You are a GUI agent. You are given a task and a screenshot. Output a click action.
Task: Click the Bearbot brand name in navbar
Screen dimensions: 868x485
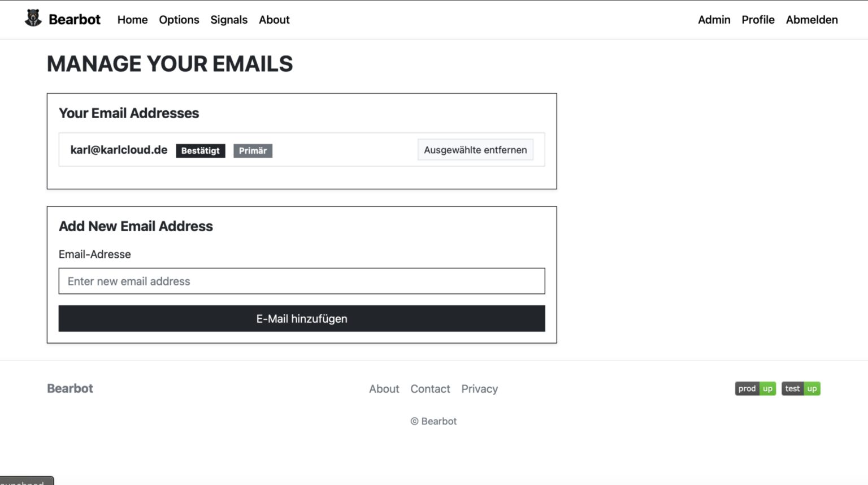coord(75,20)
